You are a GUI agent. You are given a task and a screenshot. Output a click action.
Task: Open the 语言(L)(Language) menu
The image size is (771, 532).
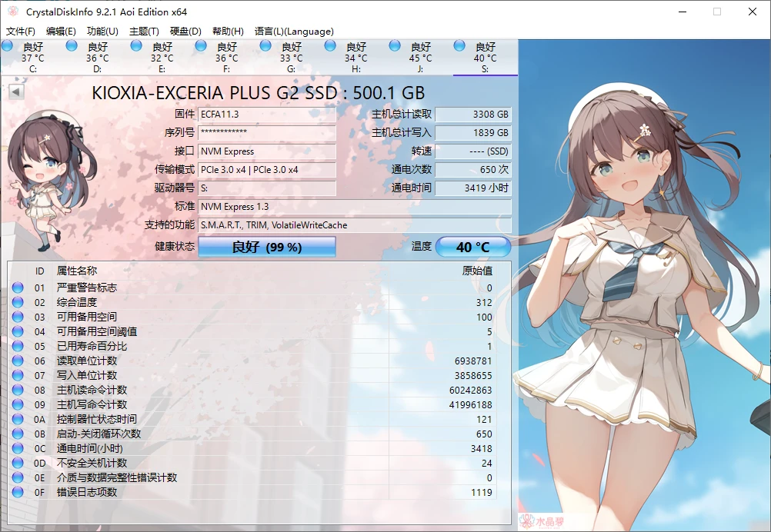point(294,31)
